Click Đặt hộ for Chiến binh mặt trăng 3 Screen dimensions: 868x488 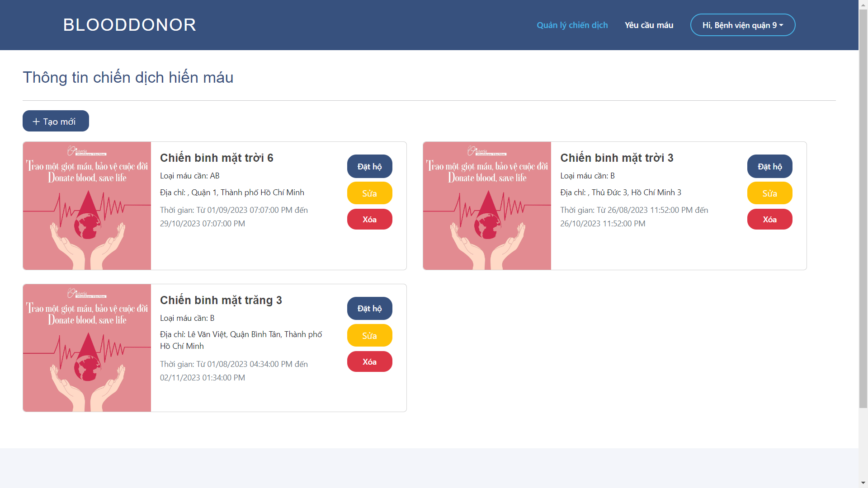pyautogui.click(x=369, y=309)
